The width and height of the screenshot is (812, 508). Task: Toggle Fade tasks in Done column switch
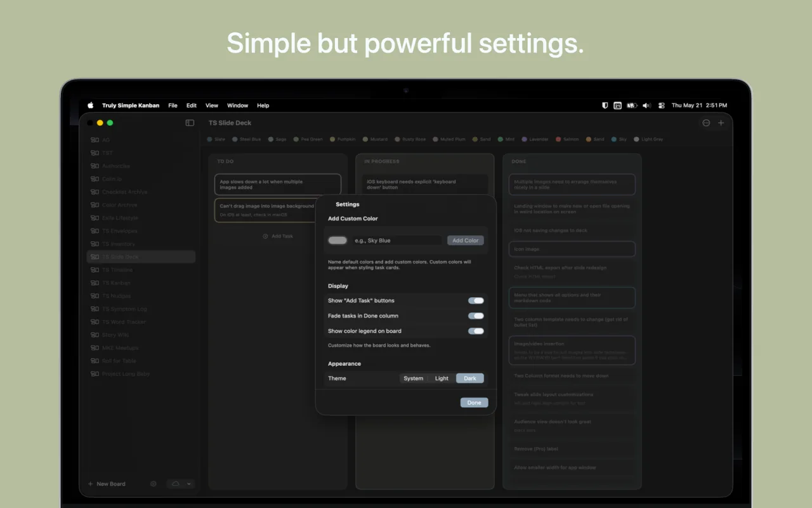(476, 316)
